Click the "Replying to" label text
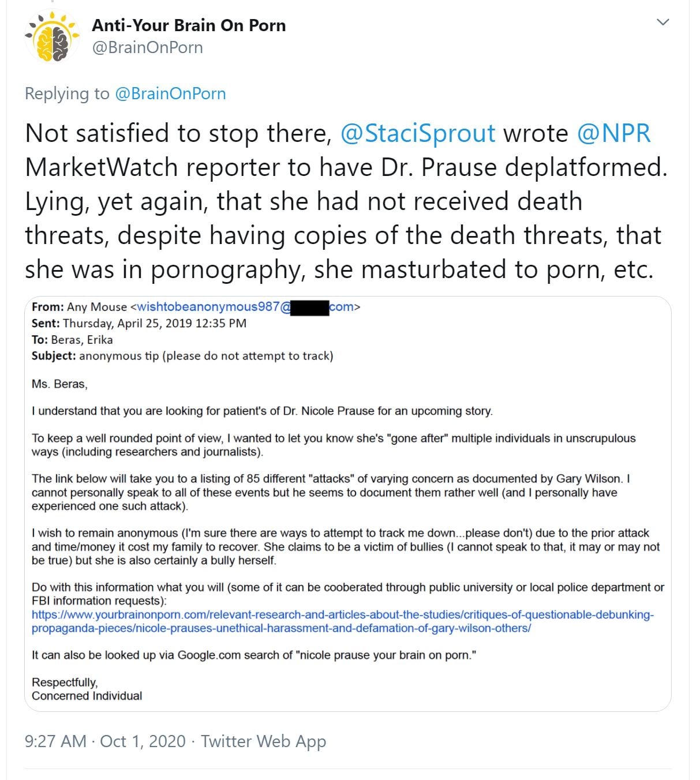700x780 pixels. [67, 93]
